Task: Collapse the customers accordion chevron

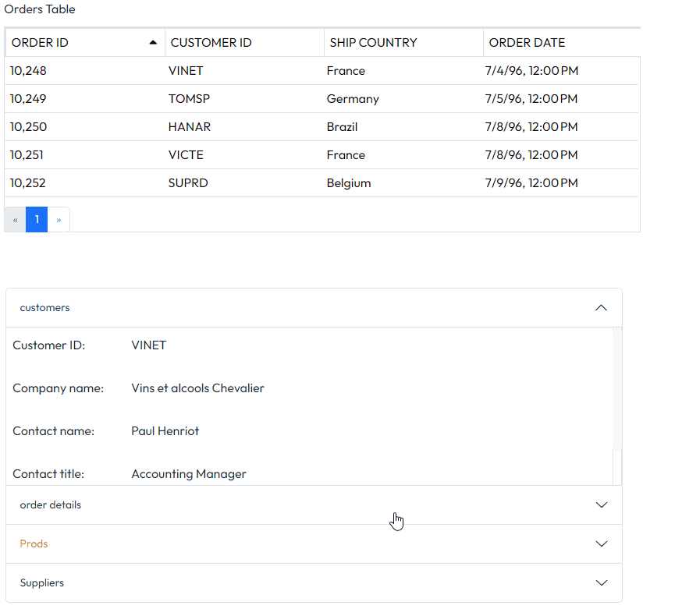Action: click(601, 307)
